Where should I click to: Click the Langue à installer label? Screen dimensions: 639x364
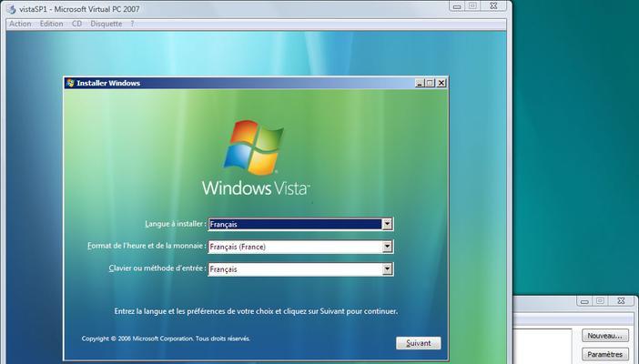[x=176, y=224]
